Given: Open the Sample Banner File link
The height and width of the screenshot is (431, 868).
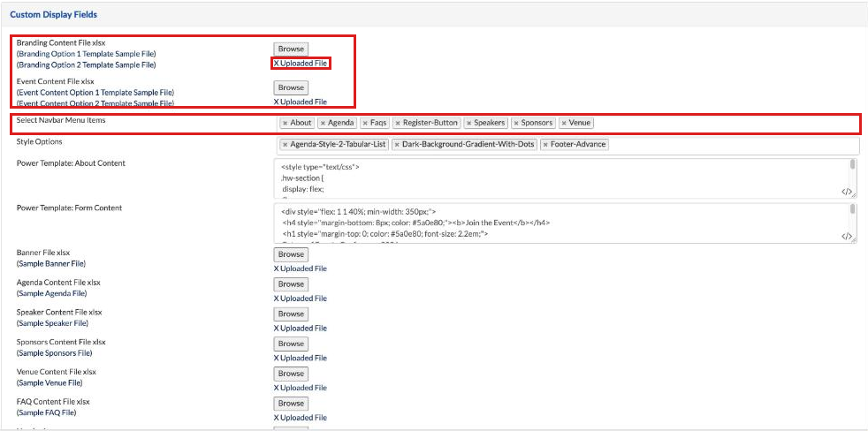Looking at the screenshot, I should [51, 263].
